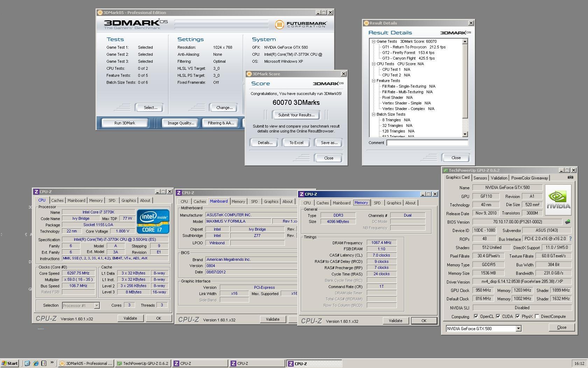Click OK in CPU-Z CPU window
This screenshot has width=588, height=368.
[x=159, y=318]
